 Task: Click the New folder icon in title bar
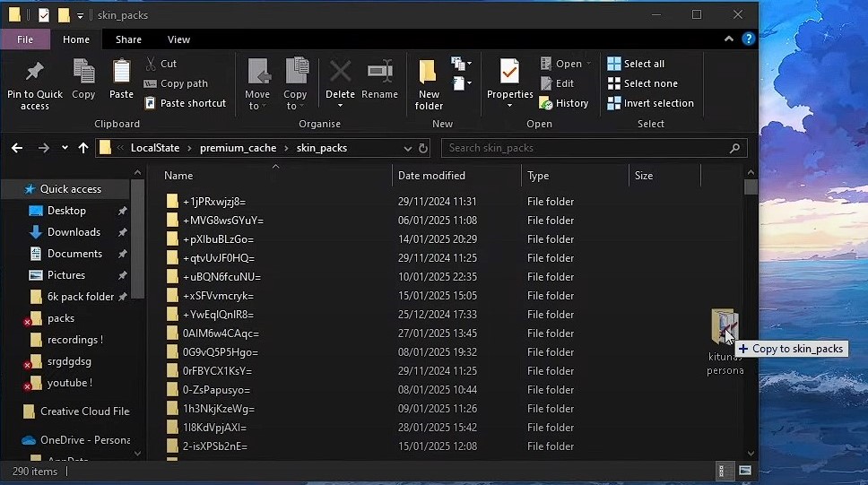pyautogui.click(x=65, y=15)
